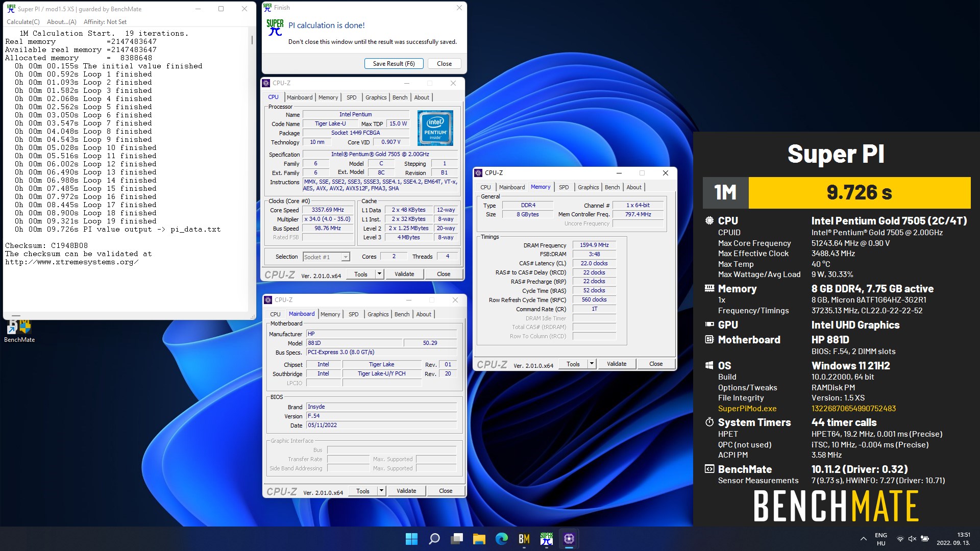Image resolution: width=980 pixels, height=551 pixels.
Task: Expand Tools dropdown arrow in Mainboard window
Action: point(381,491)
